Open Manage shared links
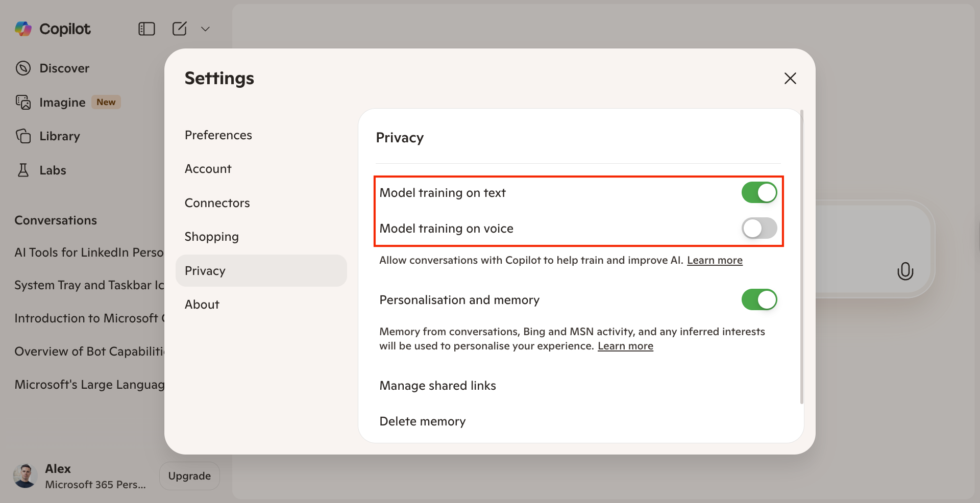 pos(437,386)
